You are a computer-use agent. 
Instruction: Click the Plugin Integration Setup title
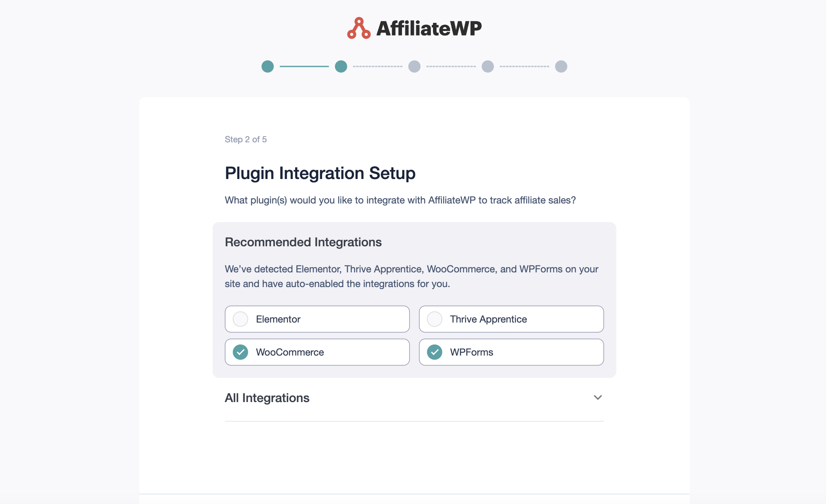point(320,173)
